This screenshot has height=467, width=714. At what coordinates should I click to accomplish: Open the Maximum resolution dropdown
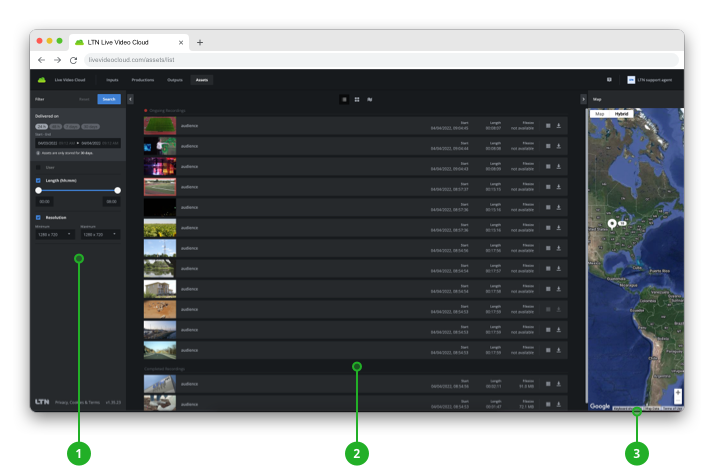(100, 234)
